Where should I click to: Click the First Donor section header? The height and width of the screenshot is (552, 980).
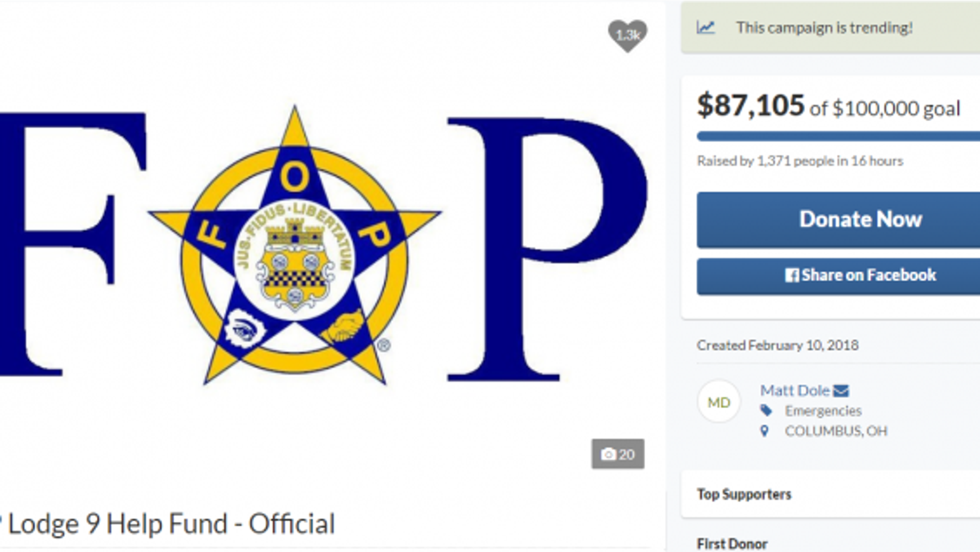(732, 544)
